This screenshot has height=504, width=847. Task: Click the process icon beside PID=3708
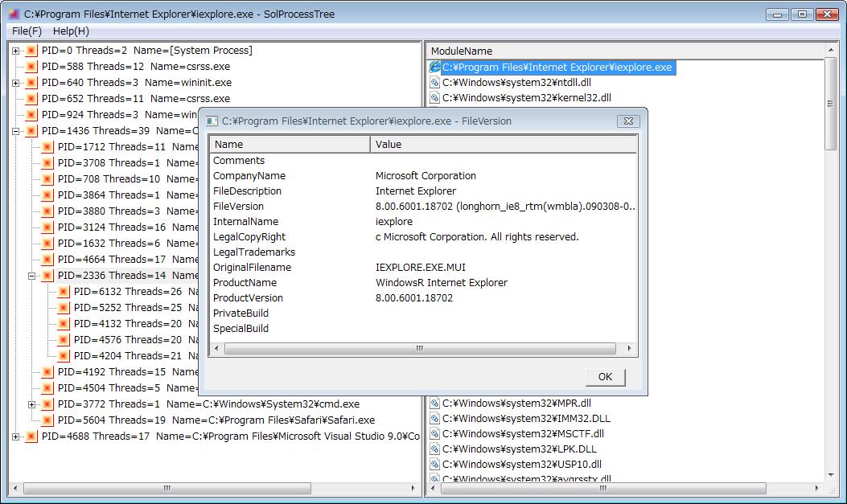pyautogui.click(x=47, y=163)
